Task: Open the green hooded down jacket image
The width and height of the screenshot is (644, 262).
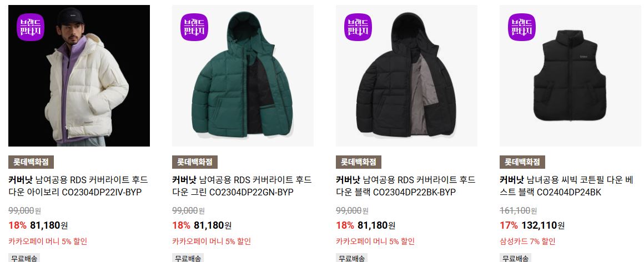Action: (243, 75)
